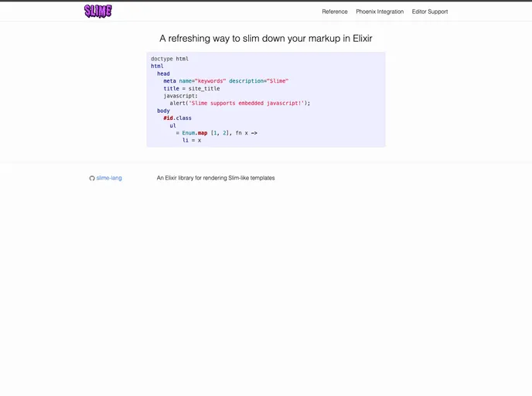Open the Reference page

[335, 12]
